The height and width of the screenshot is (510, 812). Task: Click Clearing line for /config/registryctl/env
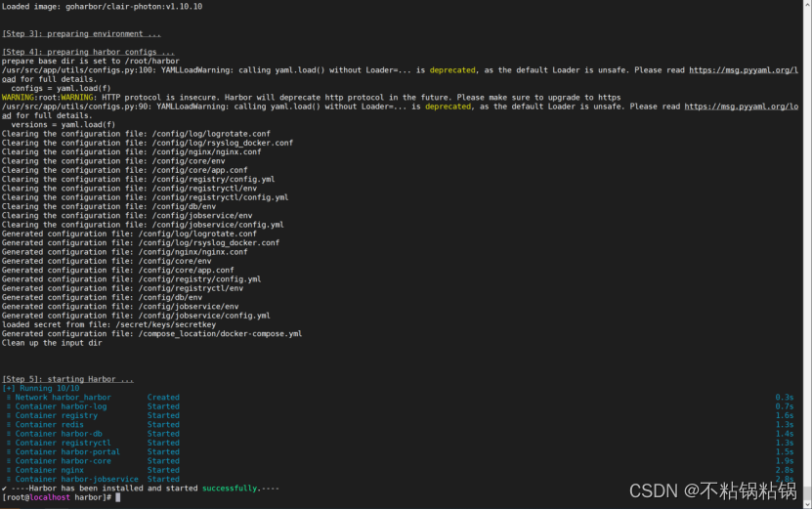coord(129,189)
